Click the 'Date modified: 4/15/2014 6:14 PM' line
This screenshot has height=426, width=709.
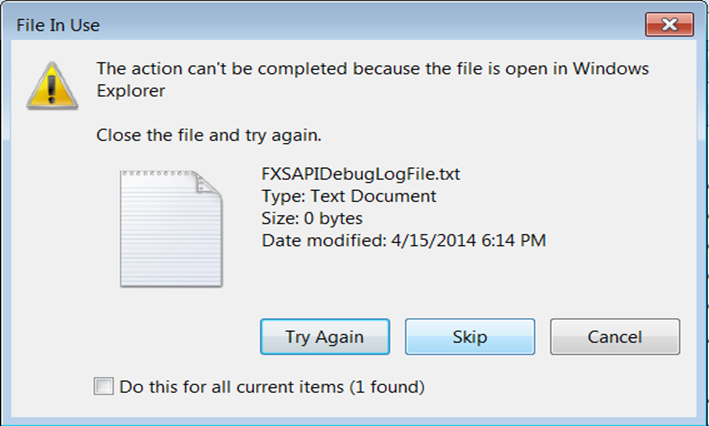[x=403, y=240]
